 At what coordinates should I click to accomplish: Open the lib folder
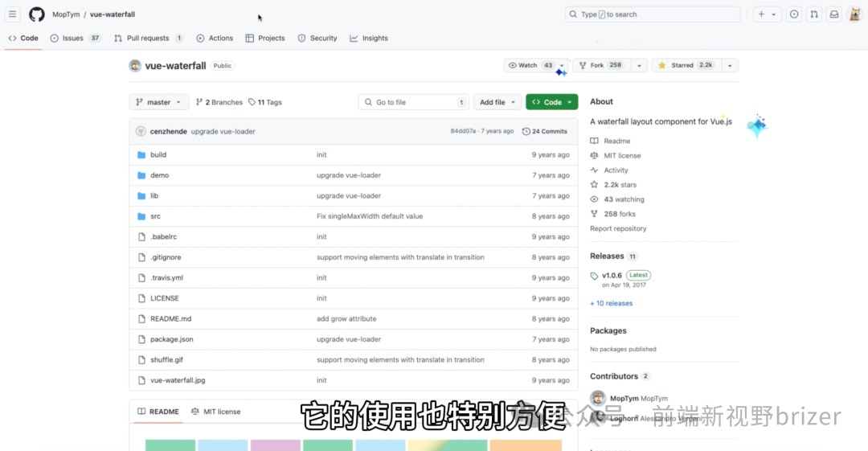click(154, 195)
